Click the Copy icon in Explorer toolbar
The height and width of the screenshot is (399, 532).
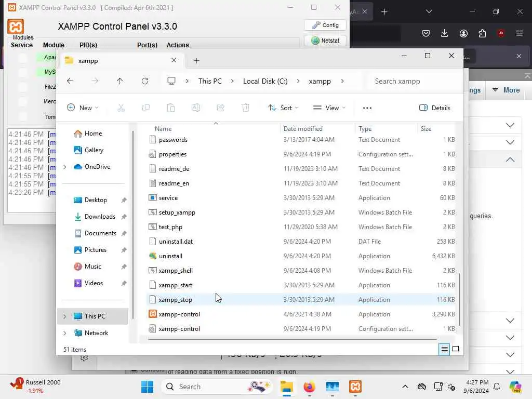tap(146, 108)
